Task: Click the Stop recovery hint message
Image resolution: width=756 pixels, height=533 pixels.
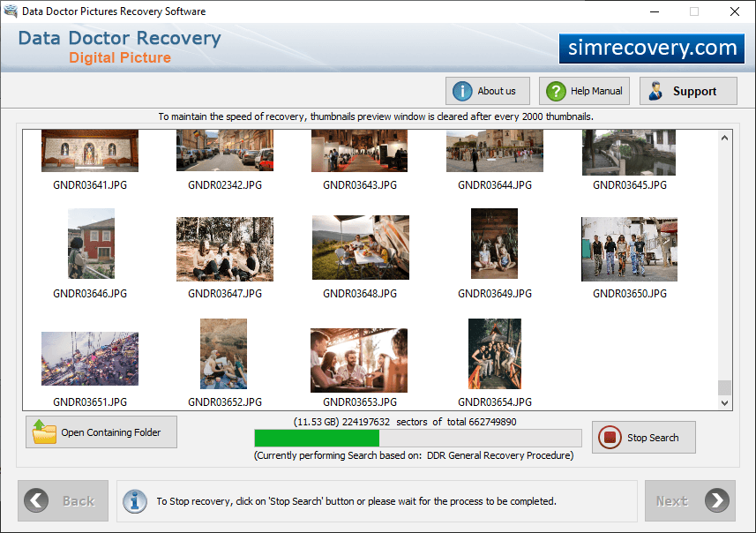Action: coord(356,501)
